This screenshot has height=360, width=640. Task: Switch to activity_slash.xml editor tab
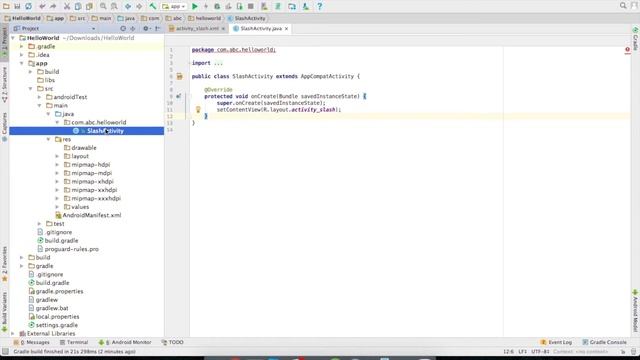tap(197, 29)
